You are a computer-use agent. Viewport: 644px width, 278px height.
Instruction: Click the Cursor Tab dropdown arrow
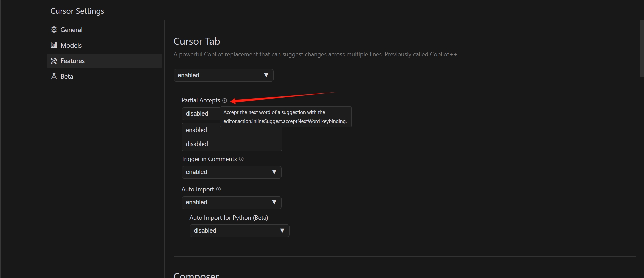(x=266, y=75)
